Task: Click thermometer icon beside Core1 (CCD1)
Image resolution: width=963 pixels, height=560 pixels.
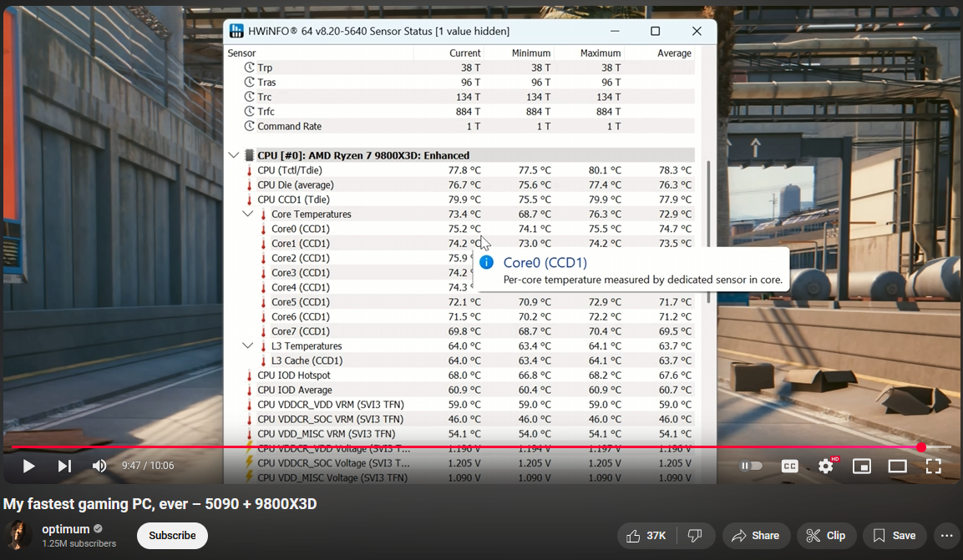Action: click(x=263, y=244)
